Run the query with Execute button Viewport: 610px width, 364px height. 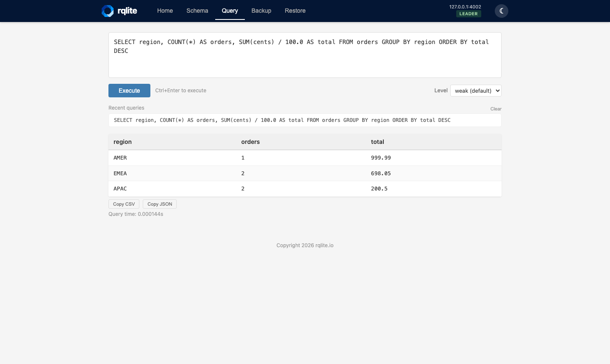click(129, 91)
